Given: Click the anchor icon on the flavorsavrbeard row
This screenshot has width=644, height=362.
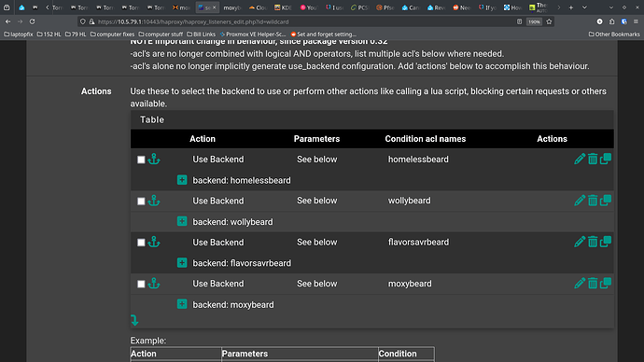Looking at the screenshot, I should (154, 242).
